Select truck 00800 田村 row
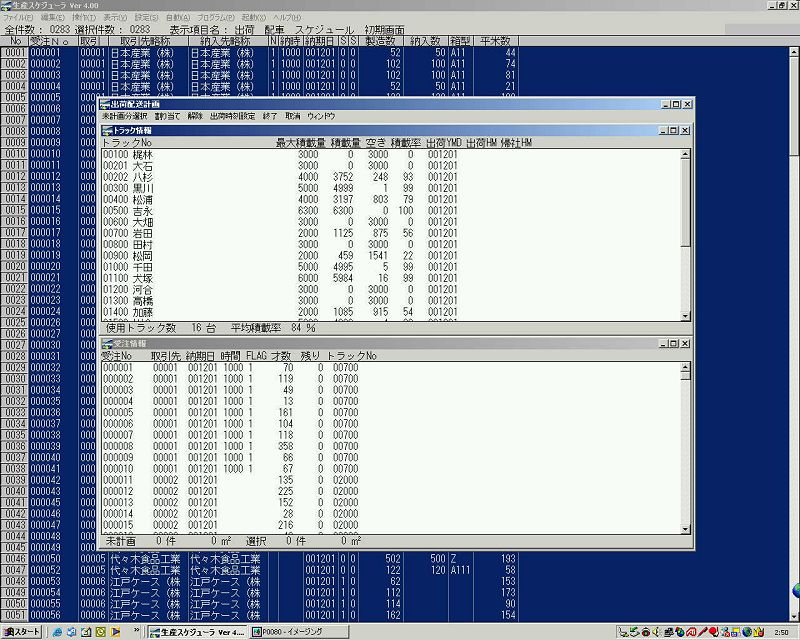 [x=391, y=244]
